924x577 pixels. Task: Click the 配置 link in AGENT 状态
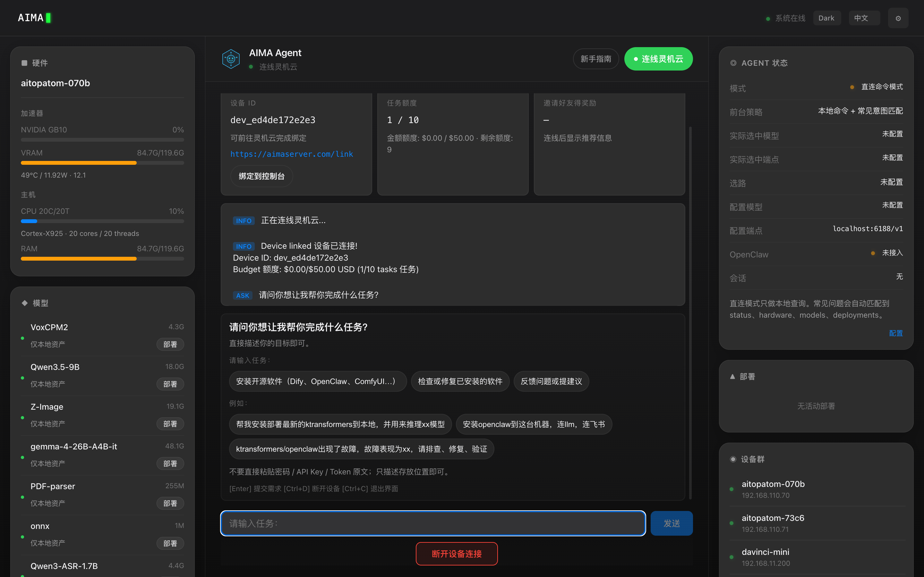[896, 333]
